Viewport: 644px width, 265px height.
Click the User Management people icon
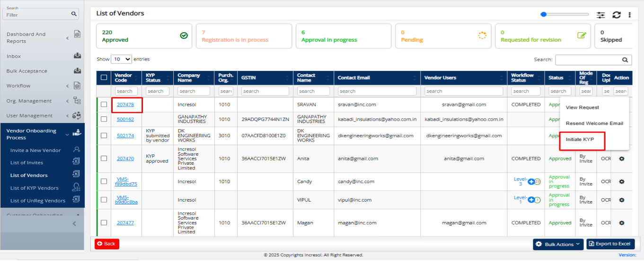[77, 115]
